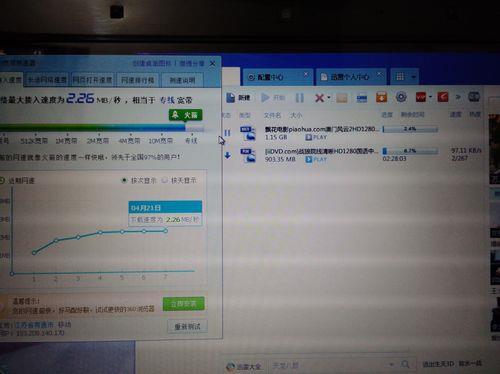This screenshot has width=500, height=374.
Task: Click the 10M宽带 label on the speed scale
Action: pos(160,141)
